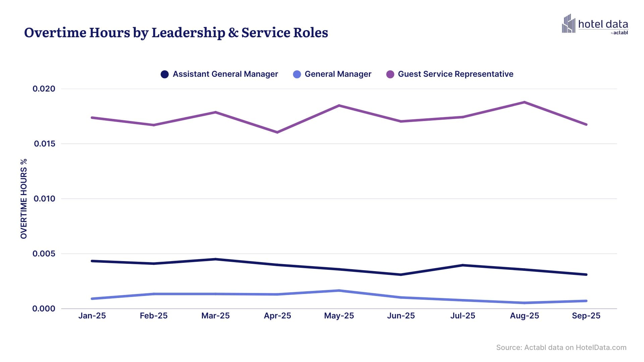Toggle the General Manager legend label
644x362 pixels.
[338, 74]
